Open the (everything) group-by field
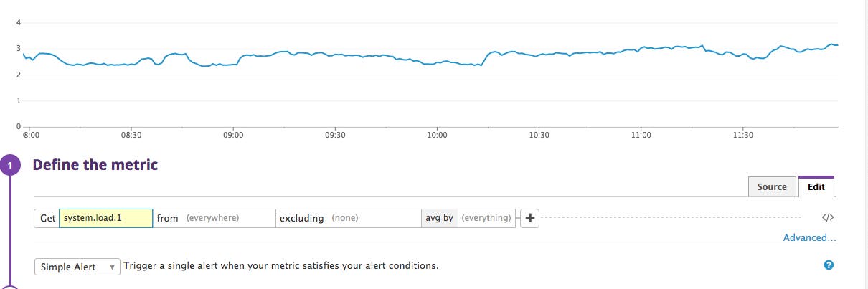This screenshot has width=868, height=289. [486, 218]
